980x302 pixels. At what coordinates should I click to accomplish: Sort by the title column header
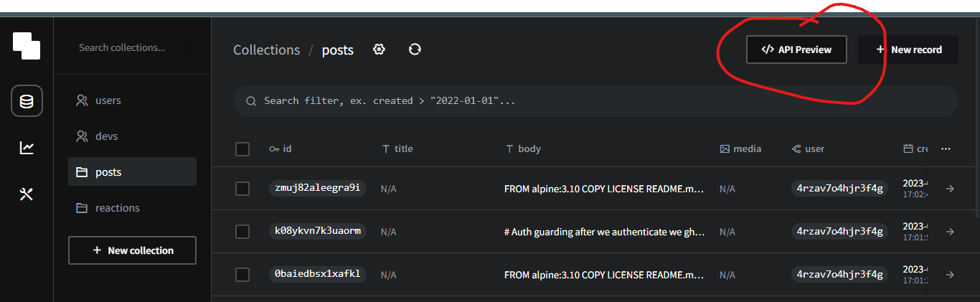397,149
